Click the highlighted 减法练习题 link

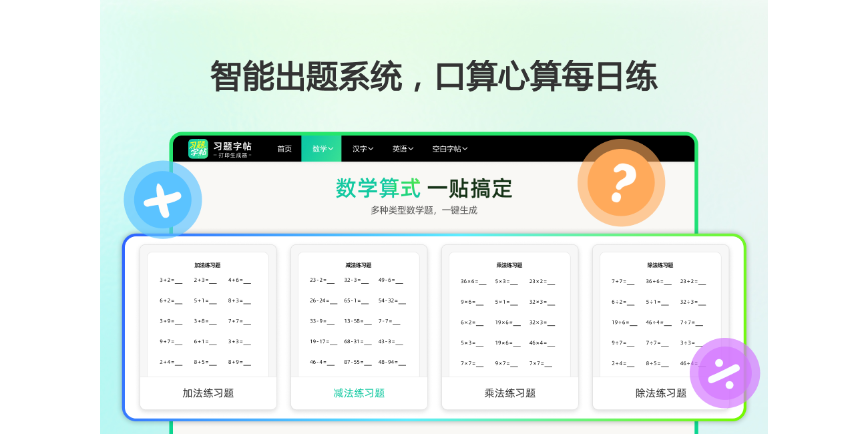tap(359, 393)
